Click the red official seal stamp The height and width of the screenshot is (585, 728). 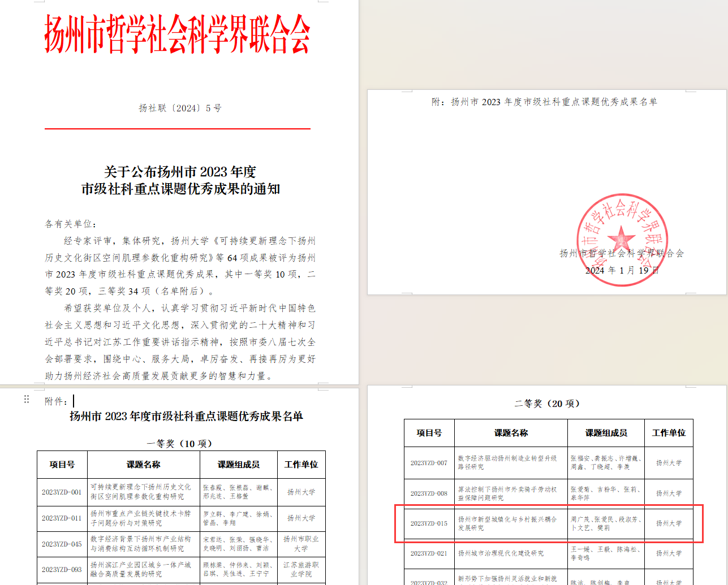pyautogui.click(x=622, y=239)
